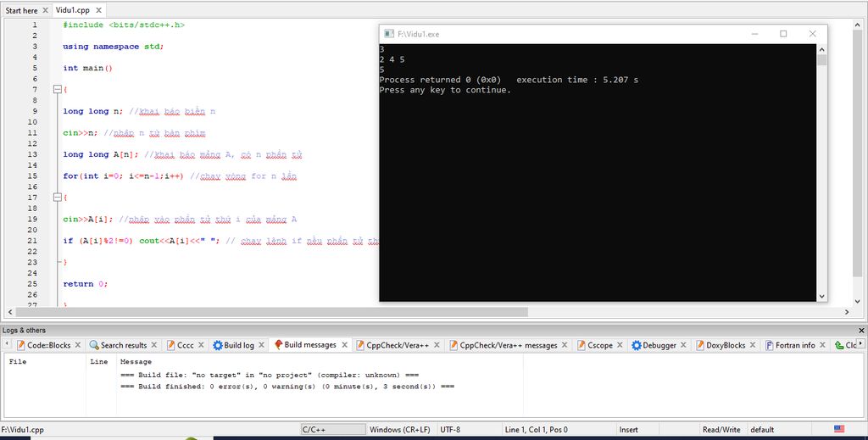
Task: Collapse the main function fold at line 7
Action: (57, 89)
